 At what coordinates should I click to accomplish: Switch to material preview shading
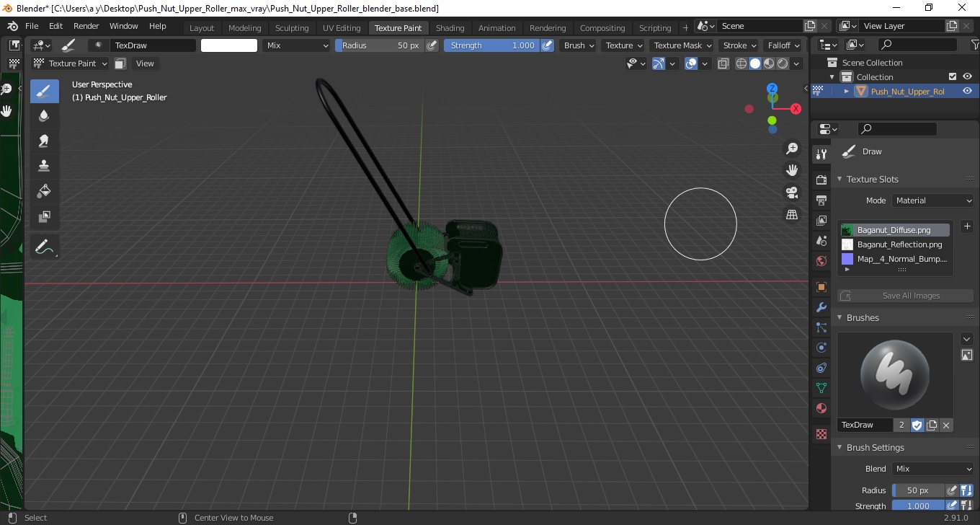tap(769, 63)
